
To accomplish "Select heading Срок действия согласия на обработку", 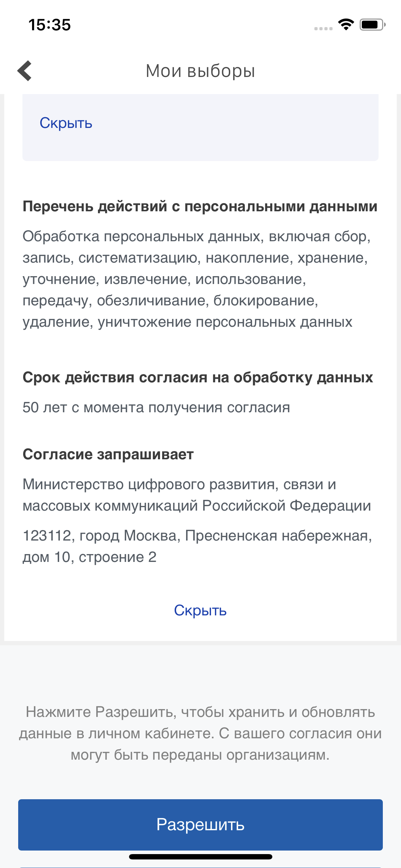I will click(x=198, y=377).
